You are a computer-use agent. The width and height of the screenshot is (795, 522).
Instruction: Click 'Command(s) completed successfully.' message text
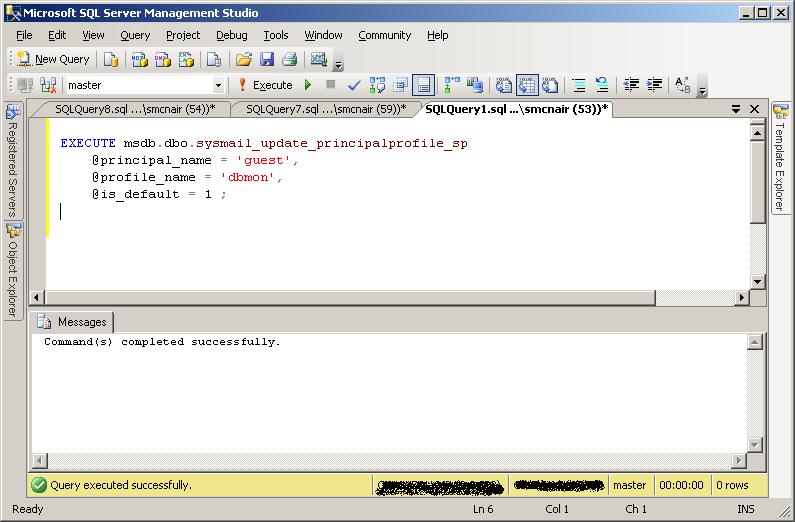coord(162,342)
